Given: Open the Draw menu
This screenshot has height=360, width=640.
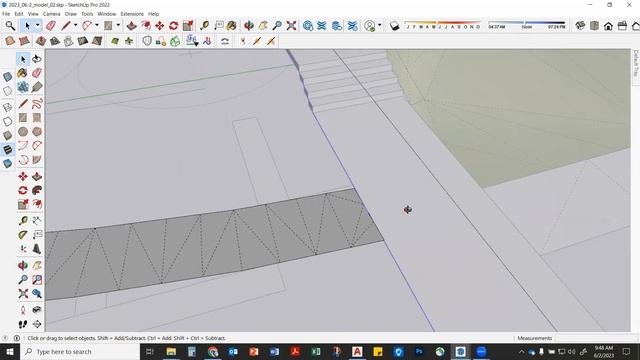Looking at the screenshot, I should pyautogui.click(x=71, y=14).
